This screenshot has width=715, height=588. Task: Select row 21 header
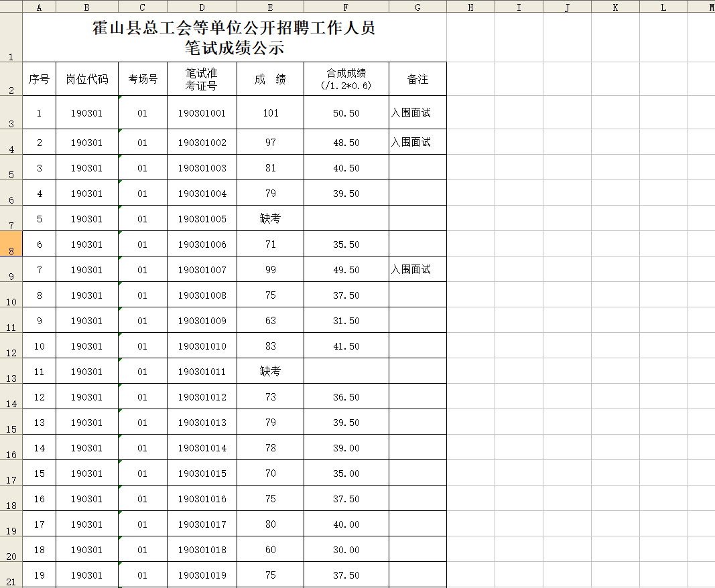tap(11, 575)
